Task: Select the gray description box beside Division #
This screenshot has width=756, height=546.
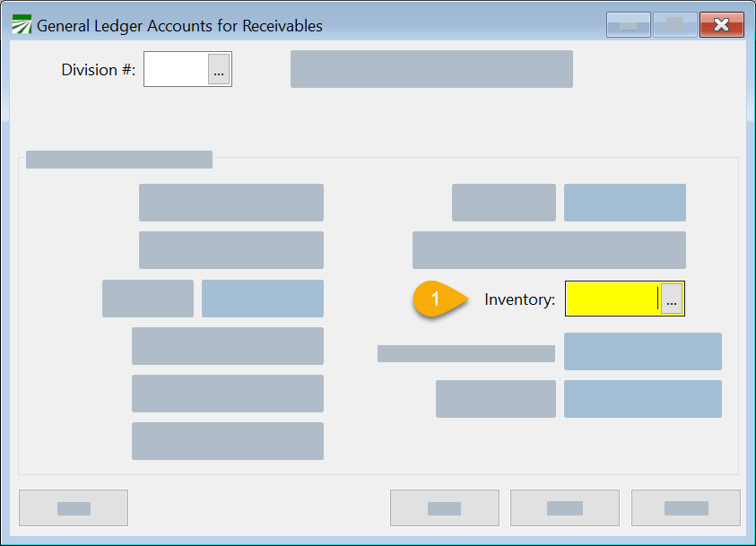Action: coord(431,69)
